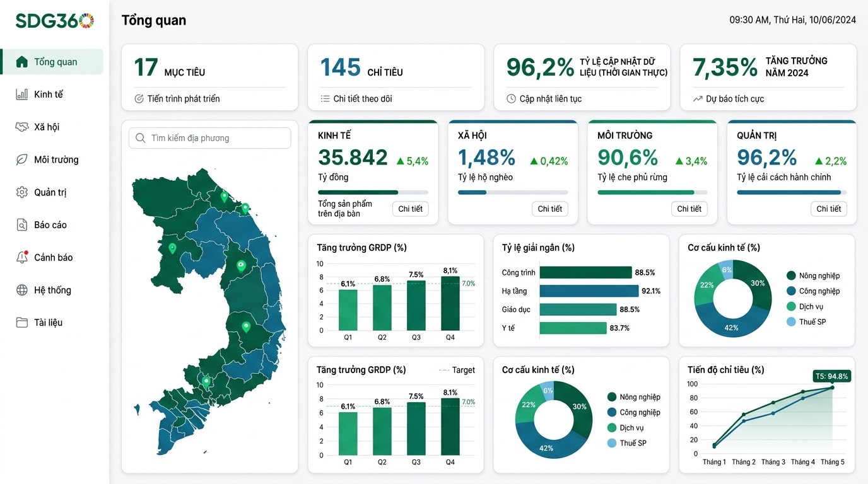Go to Môi trường in the sidebar

click(x=52, y=159)
